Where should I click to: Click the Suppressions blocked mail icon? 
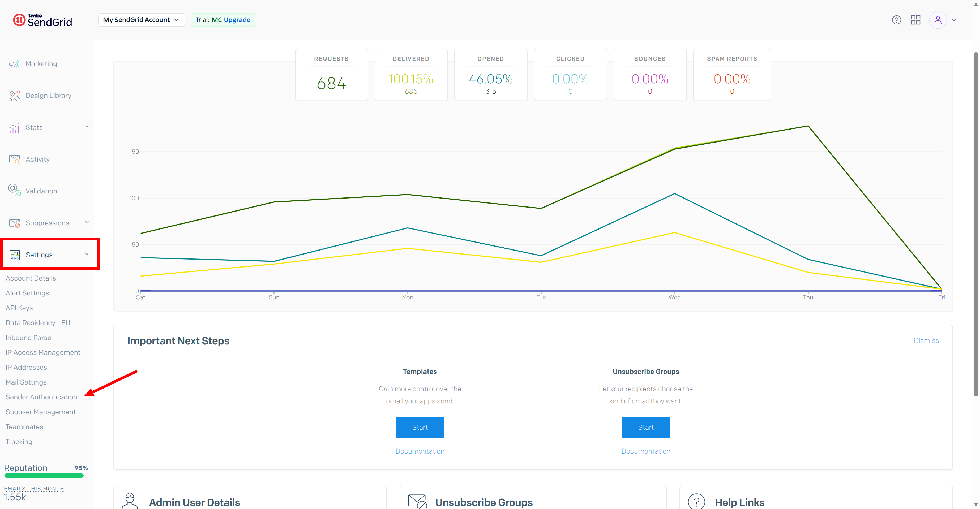14,223
